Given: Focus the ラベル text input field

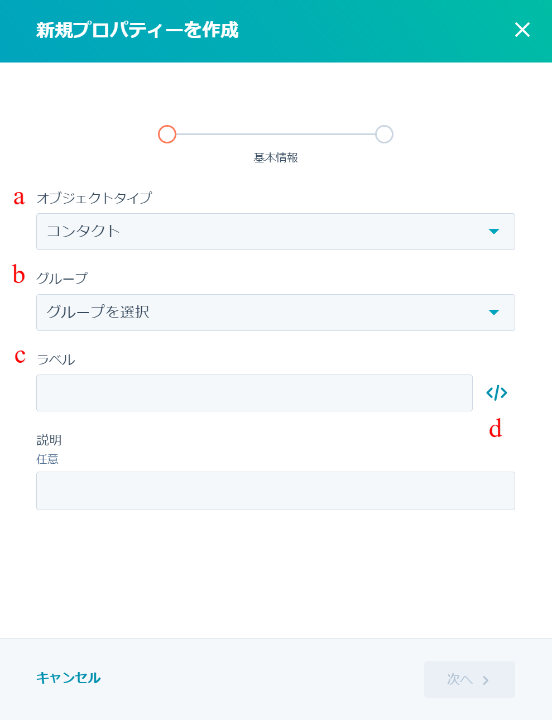Looking at the screenshot, I should 254,393.
